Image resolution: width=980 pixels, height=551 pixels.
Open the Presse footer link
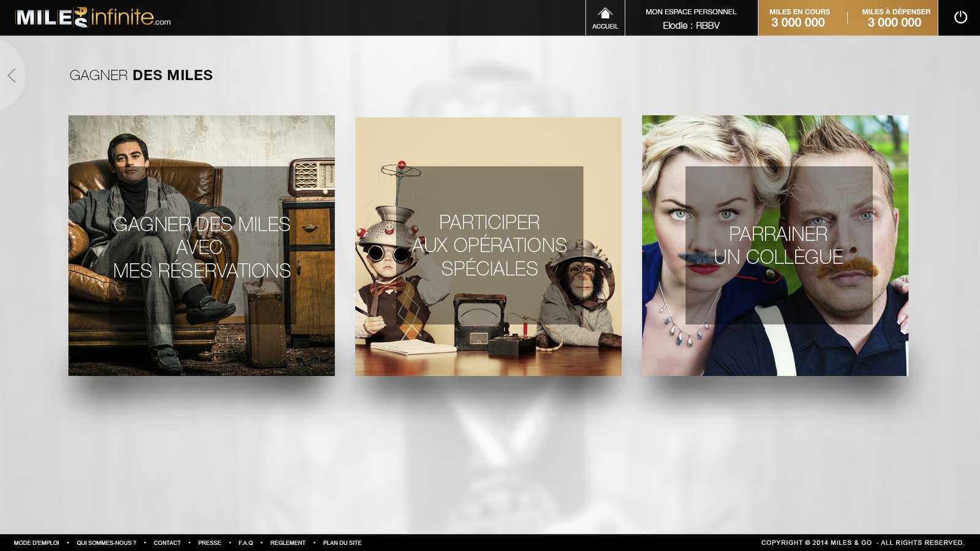(x=209, y=543)
